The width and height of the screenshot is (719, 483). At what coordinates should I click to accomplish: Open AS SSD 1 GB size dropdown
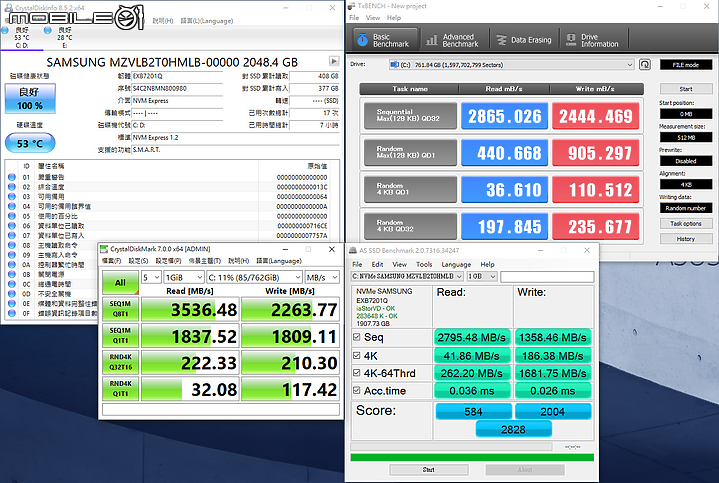coord(482,276)
